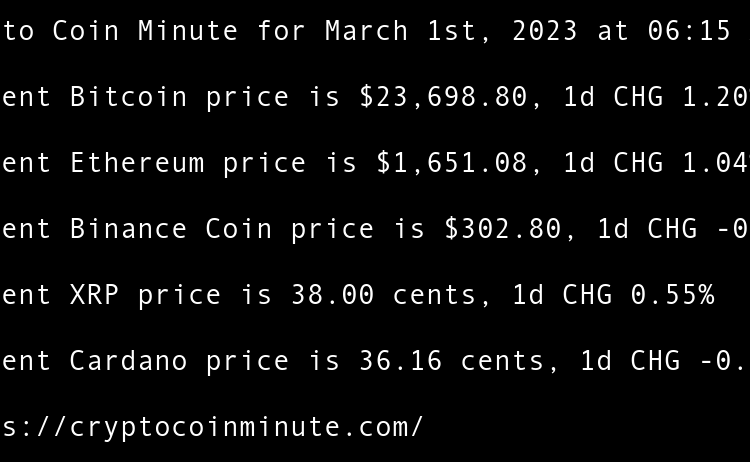The height and width of the screenshot is (462, 750).
Task: Open the cryptocoinminute.com URL
Action: coord(212,427)
